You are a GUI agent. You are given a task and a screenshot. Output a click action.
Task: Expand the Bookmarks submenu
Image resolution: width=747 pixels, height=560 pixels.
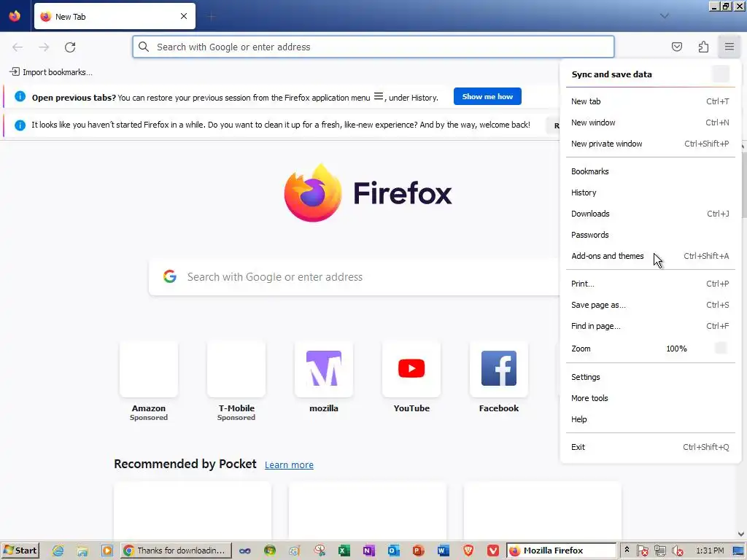pyautogui.click(x=650, y=171)
